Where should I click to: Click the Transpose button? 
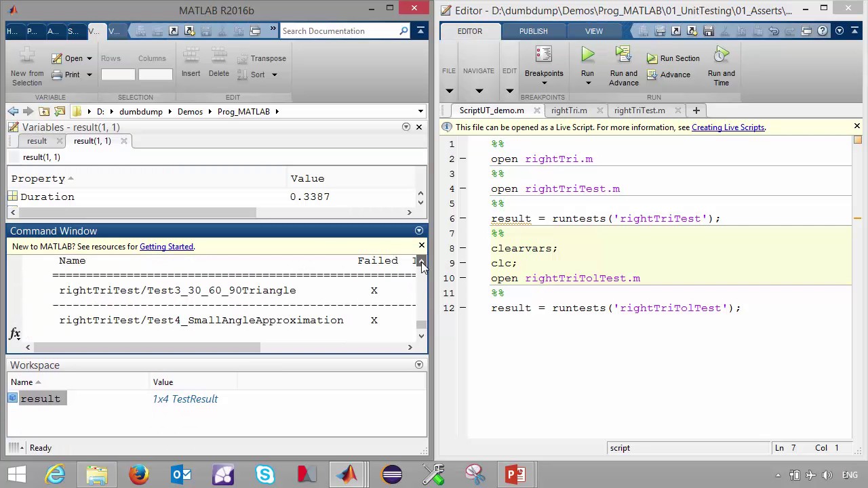click(262, 58)
